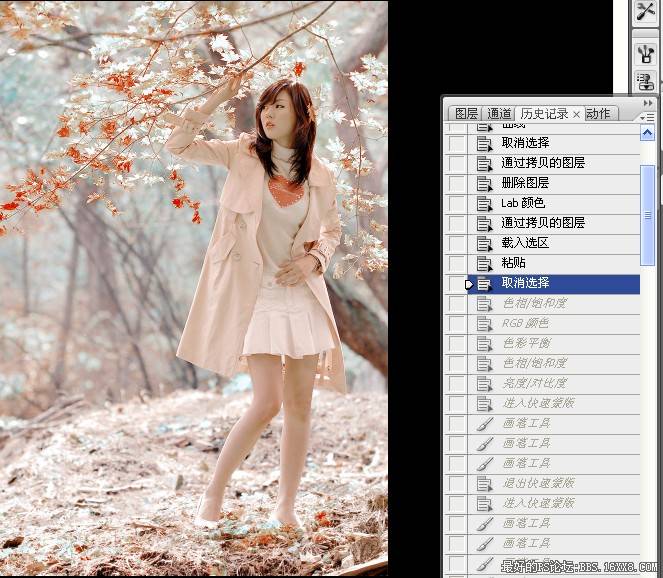Screen dimensions: 663x578
Task: Click the state icon beside 粘贴
Action: 485,263
